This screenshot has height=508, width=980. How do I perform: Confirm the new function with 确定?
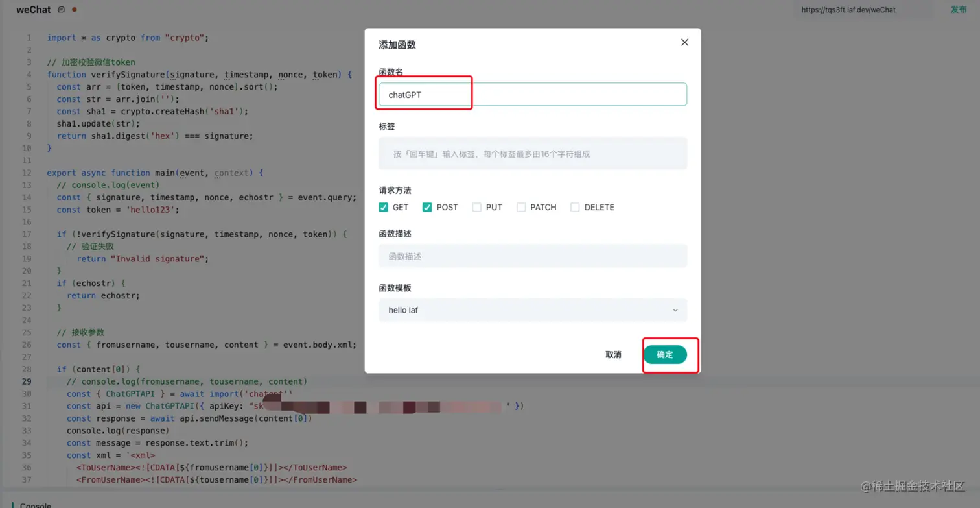tap(665, 355)
